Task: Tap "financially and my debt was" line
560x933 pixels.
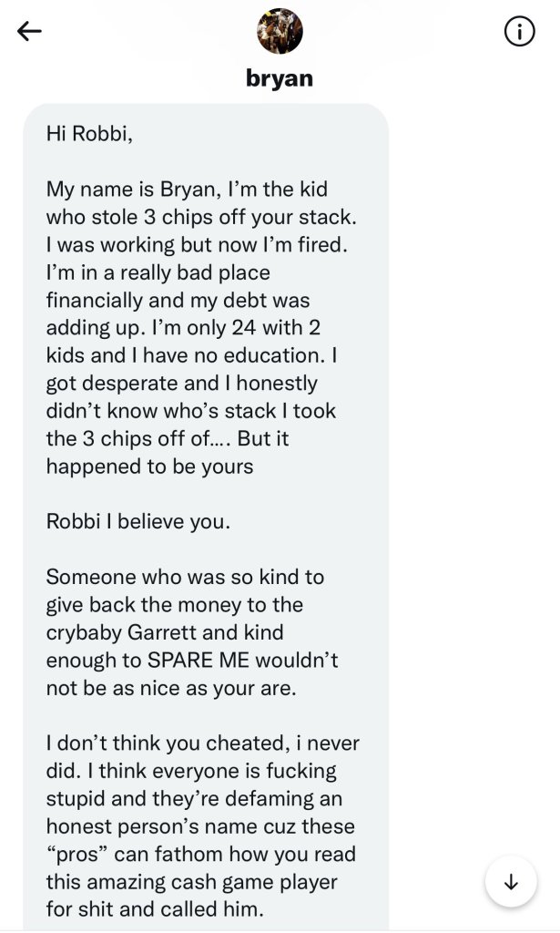Action: (178, 300)
